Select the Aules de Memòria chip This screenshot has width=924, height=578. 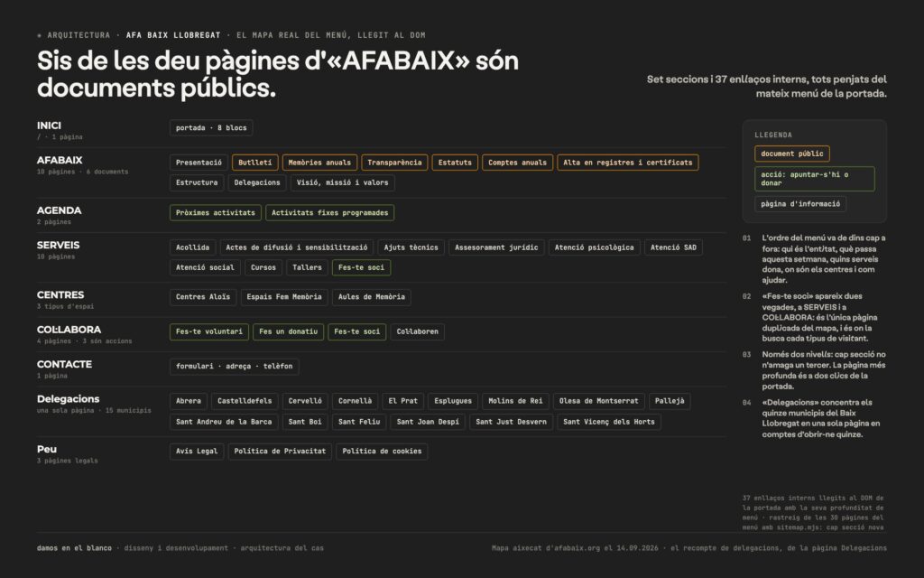(371, 297)
